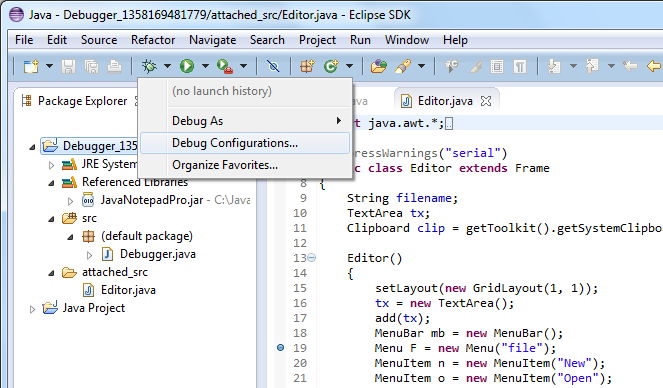The width and height of the screenshot is (663, 388).
Task: Open the New wizard dropdown arrow
Action: point(49,66)
